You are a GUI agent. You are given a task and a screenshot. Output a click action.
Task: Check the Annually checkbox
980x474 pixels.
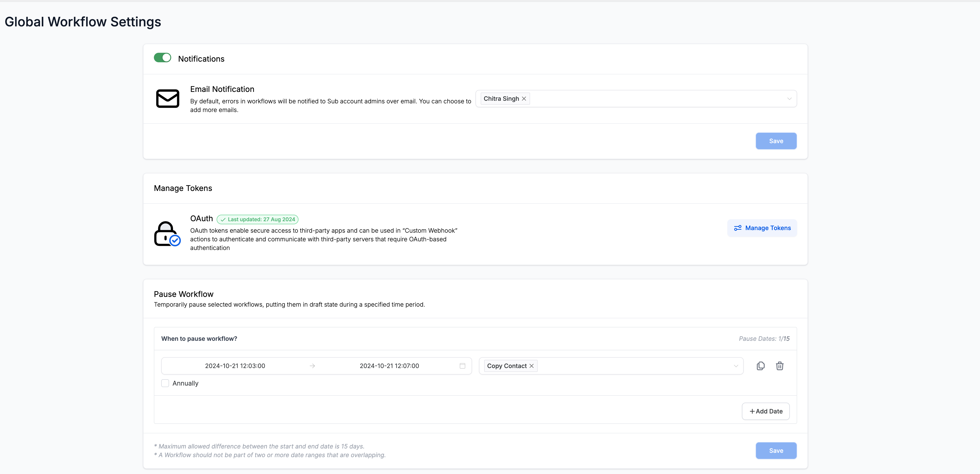point(165,383)
